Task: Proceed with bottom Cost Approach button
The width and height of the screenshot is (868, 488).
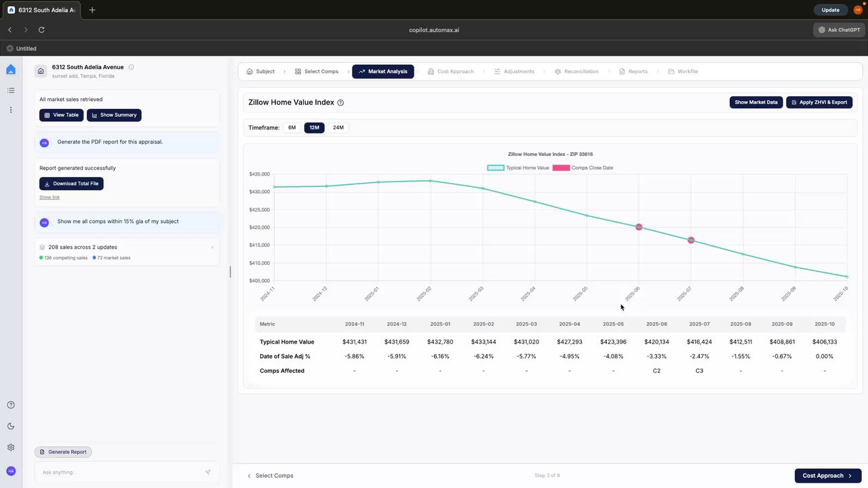Action: [x=828, y=476]
